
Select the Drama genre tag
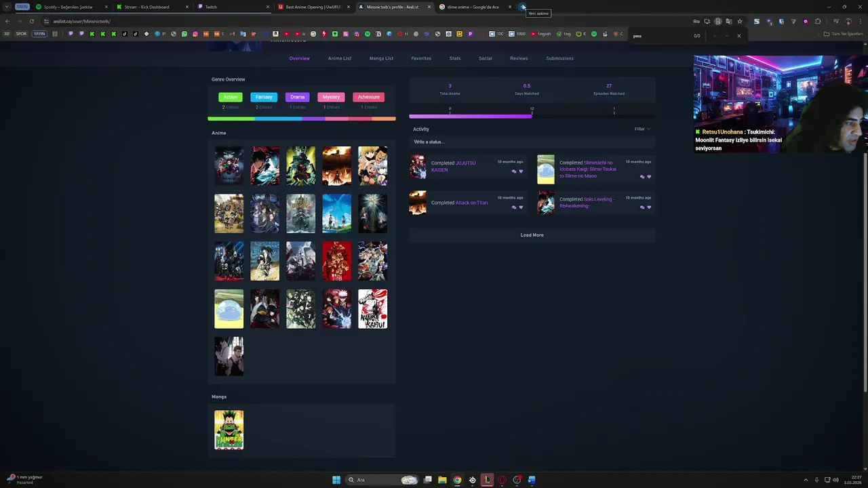[297, 97]
